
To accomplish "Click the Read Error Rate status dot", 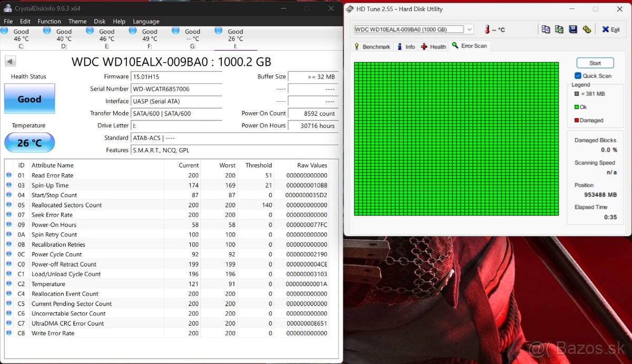I will (x=9, y=175).
